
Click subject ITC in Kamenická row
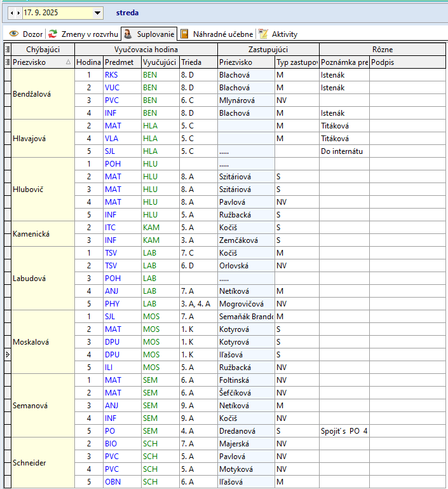tap(122, 228)
